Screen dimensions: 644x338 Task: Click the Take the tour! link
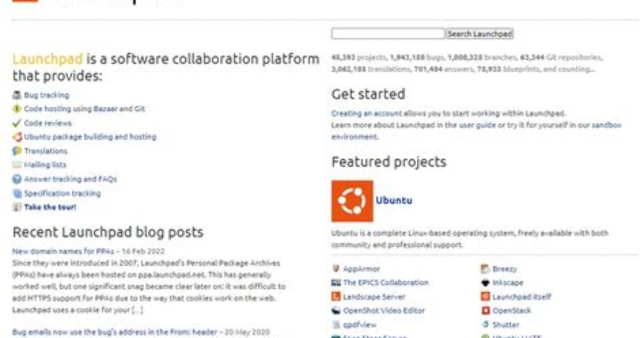pos(50,207)
